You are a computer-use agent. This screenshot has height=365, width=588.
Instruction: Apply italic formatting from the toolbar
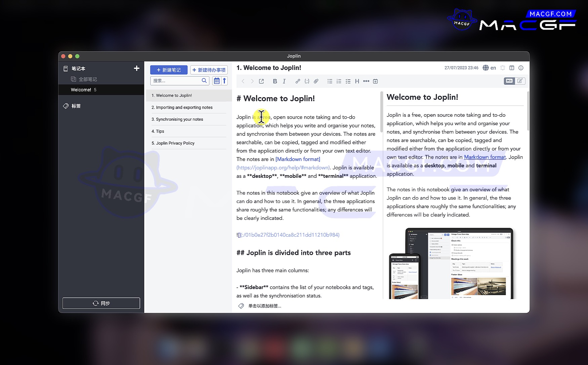pos(284,81)
